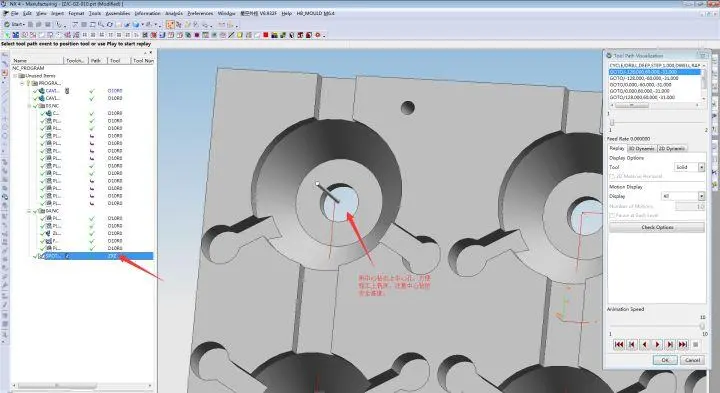
Task: Click the Path column header
Action: coord(98,61)
